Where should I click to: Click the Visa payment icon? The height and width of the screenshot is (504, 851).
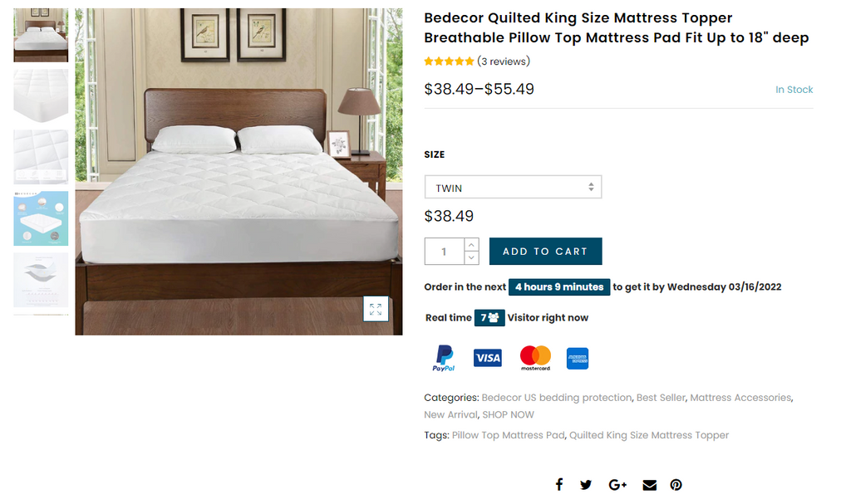(488, 358)
